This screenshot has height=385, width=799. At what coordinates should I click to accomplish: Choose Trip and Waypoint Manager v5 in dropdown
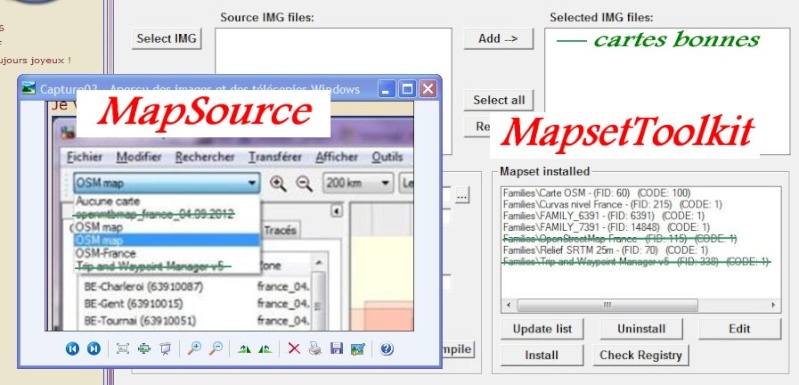pos(167,266)
